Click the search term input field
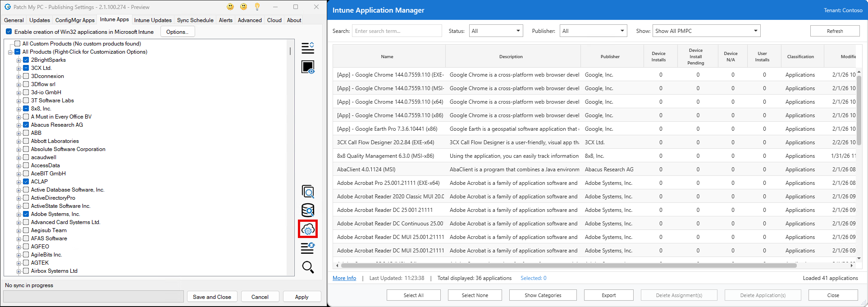Viewport: 868px width, 307px height. [x=397, y=31]
